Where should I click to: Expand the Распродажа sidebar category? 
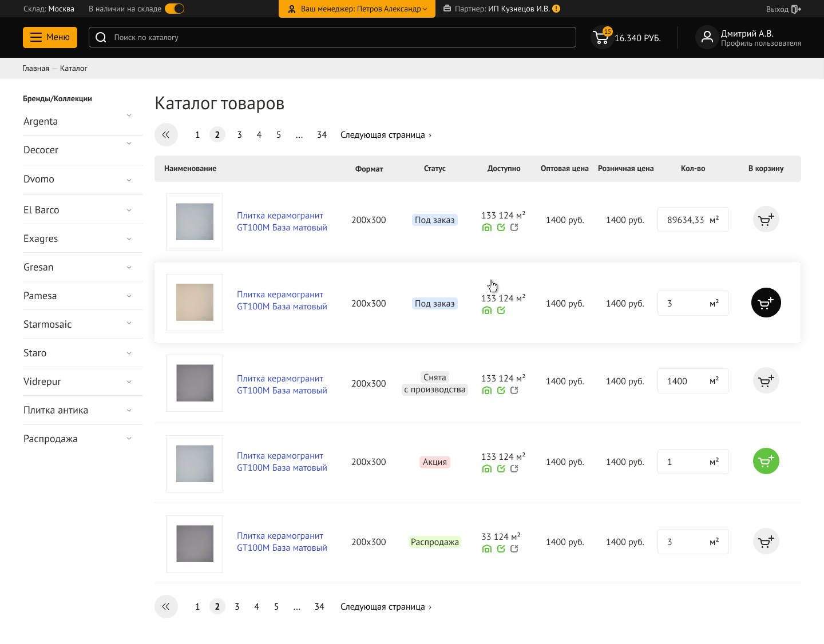coord(129,439)
